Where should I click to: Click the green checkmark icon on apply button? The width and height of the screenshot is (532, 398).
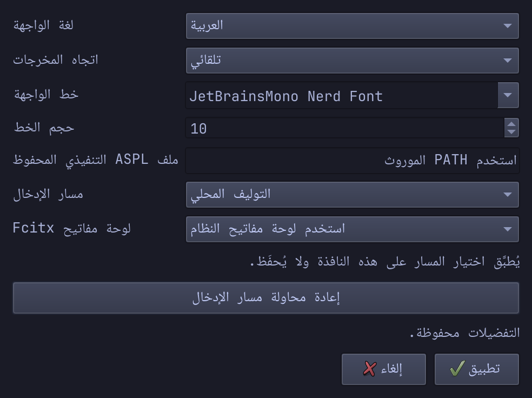tap(457, 368)
